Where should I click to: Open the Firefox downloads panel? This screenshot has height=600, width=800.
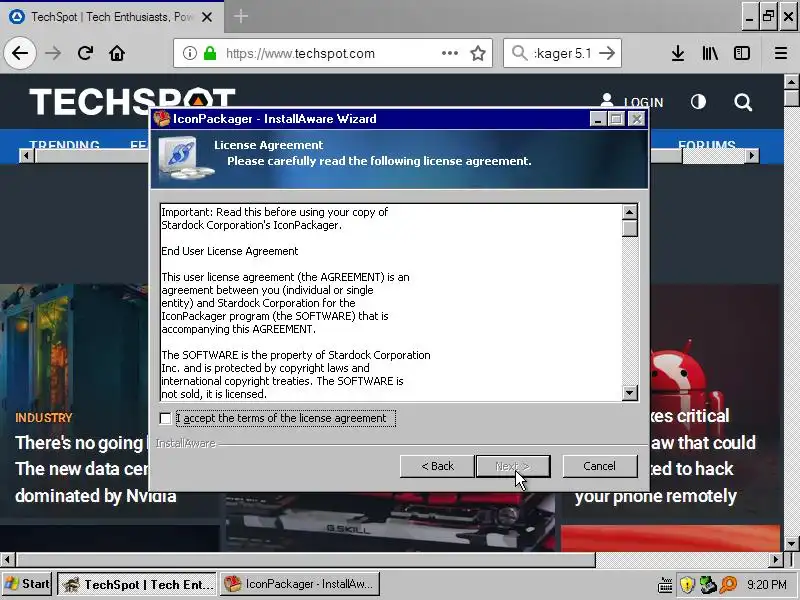pyautogui.click(x=678, y=53)
